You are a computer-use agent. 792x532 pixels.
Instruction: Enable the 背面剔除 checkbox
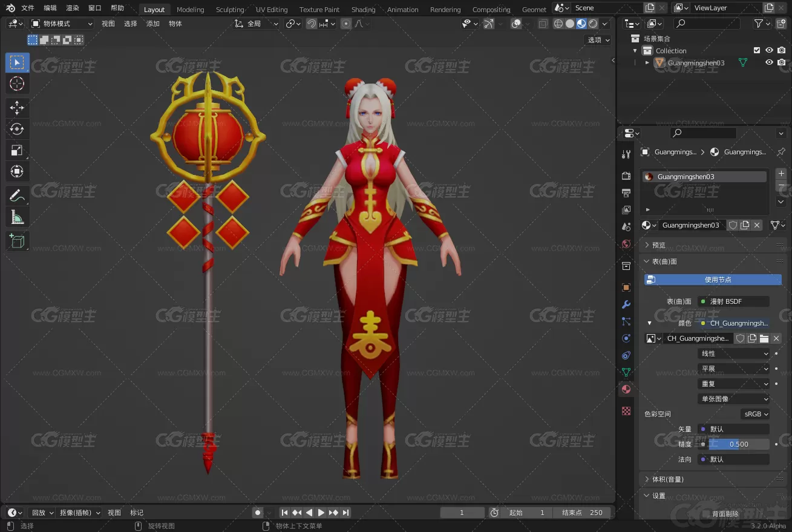click(705, 514)
